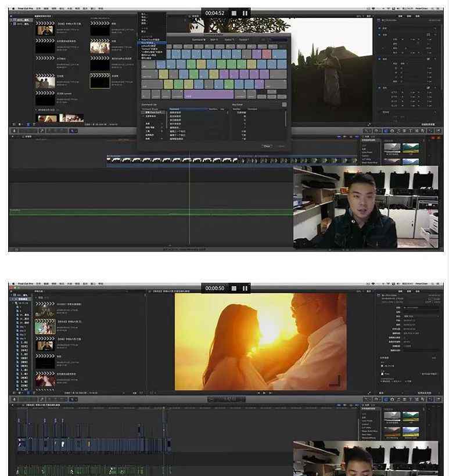Open Retime menu icon in 00:04:52 window toolbar
449x476 pixels.
[x=376, y=131]
